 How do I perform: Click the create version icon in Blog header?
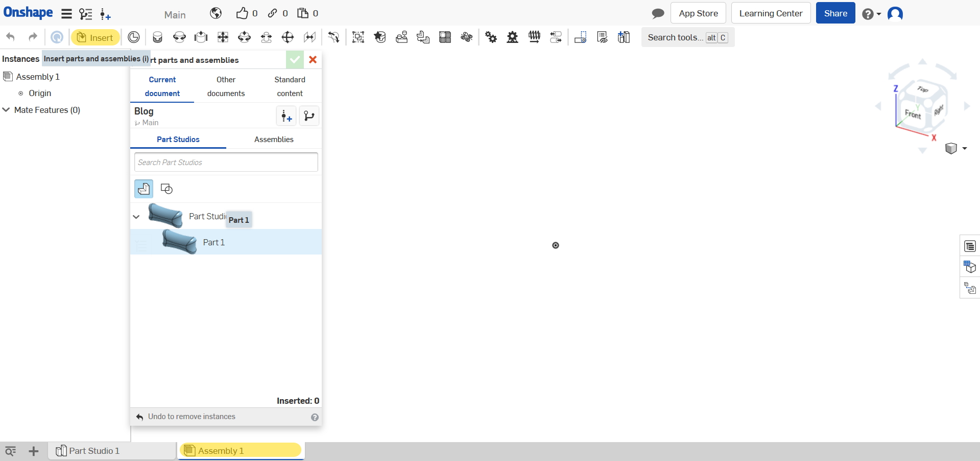286,117
